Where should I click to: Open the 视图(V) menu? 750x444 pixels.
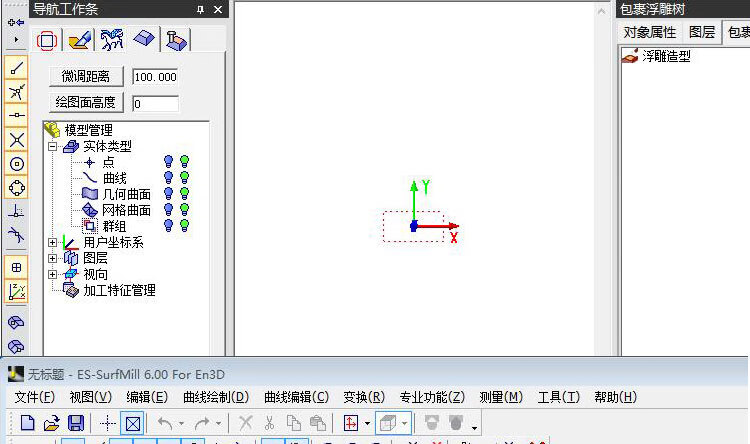(x=90, y=397)
